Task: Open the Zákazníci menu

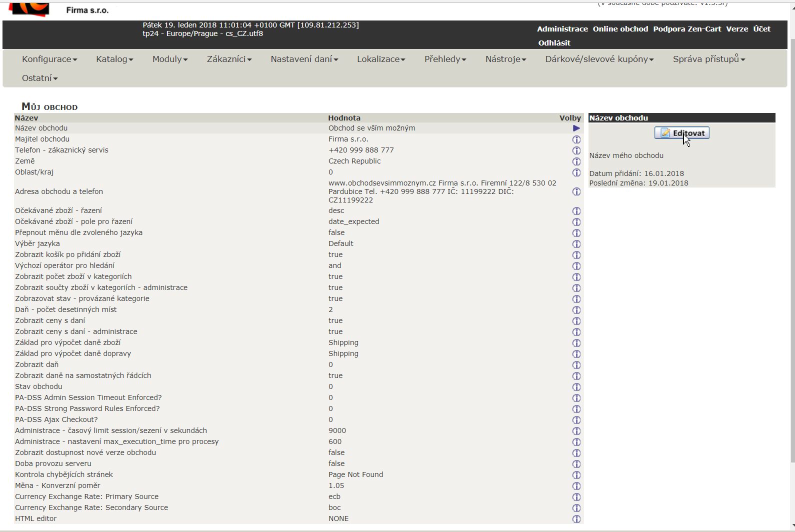Action: pyautogui.click(x=229, y=59)
